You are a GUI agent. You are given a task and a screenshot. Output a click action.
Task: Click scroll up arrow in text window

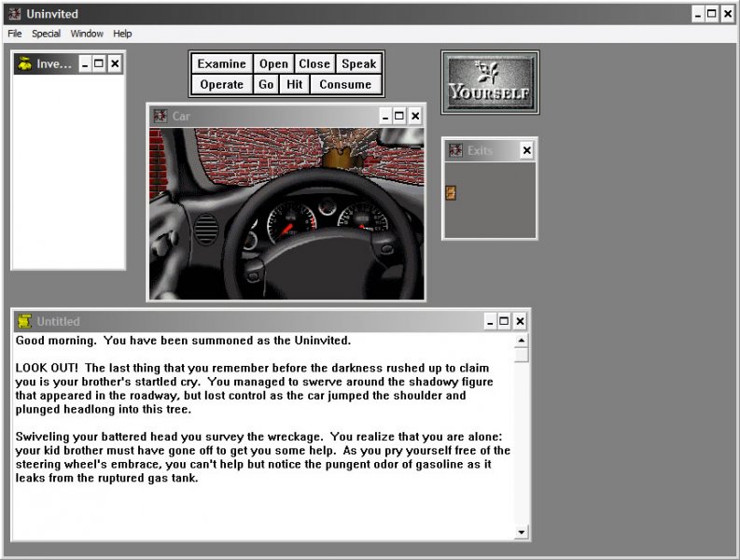pyautogui.click(x=521, y=341)
